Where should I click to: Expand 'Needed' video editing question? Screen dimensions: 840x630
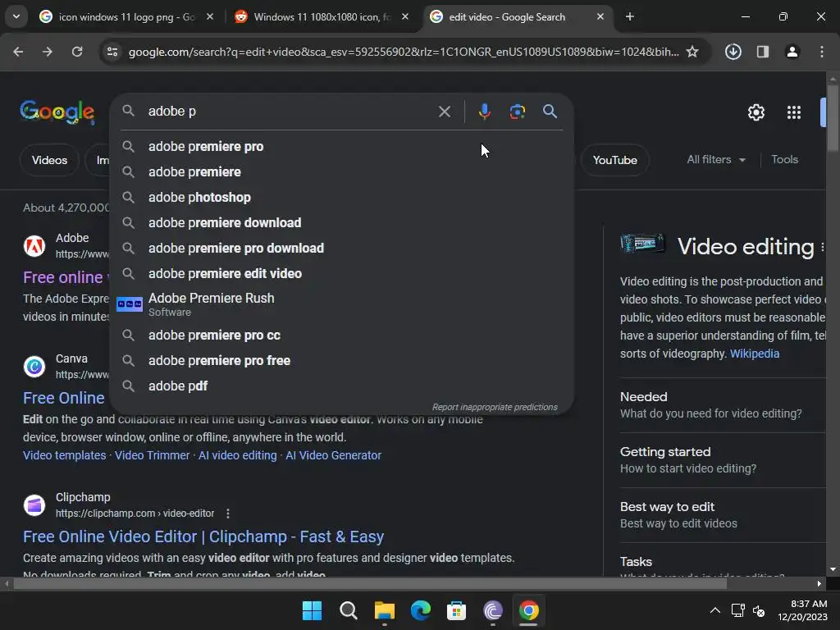point(722,405)
